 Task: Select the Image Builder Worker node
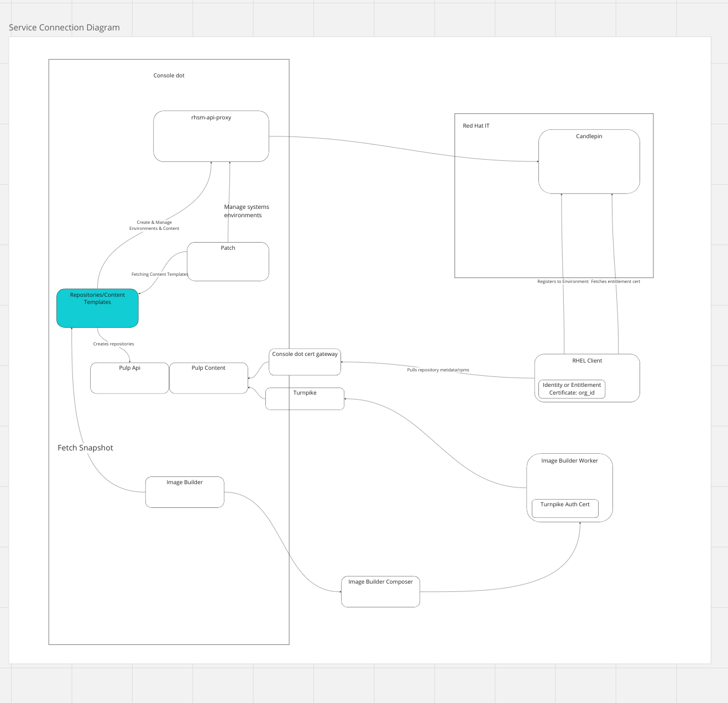569,487
